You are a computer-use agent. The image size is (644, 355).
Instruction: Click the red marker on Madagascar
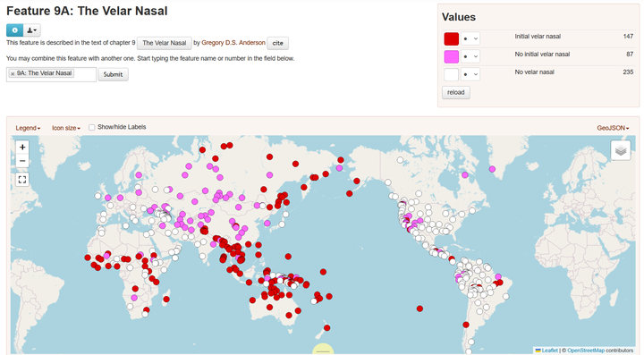point(166,300)
